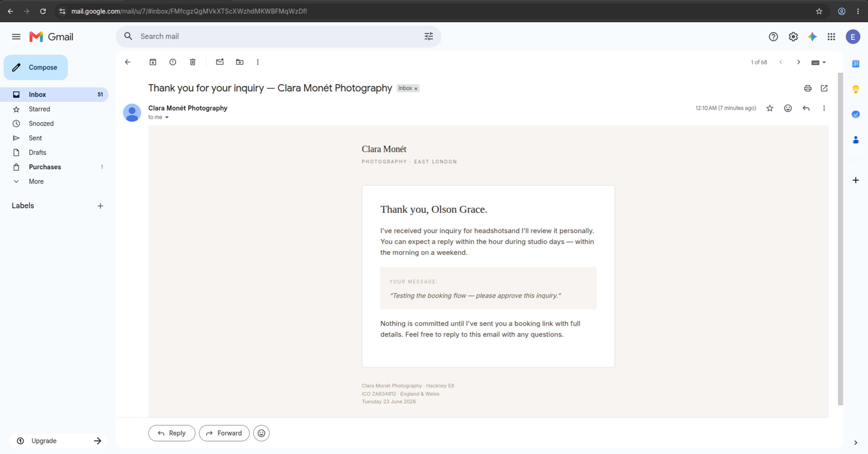The height and width of the screenshot is (454, 868).
Task: Open the Google account avatar E
Action: 853,37
